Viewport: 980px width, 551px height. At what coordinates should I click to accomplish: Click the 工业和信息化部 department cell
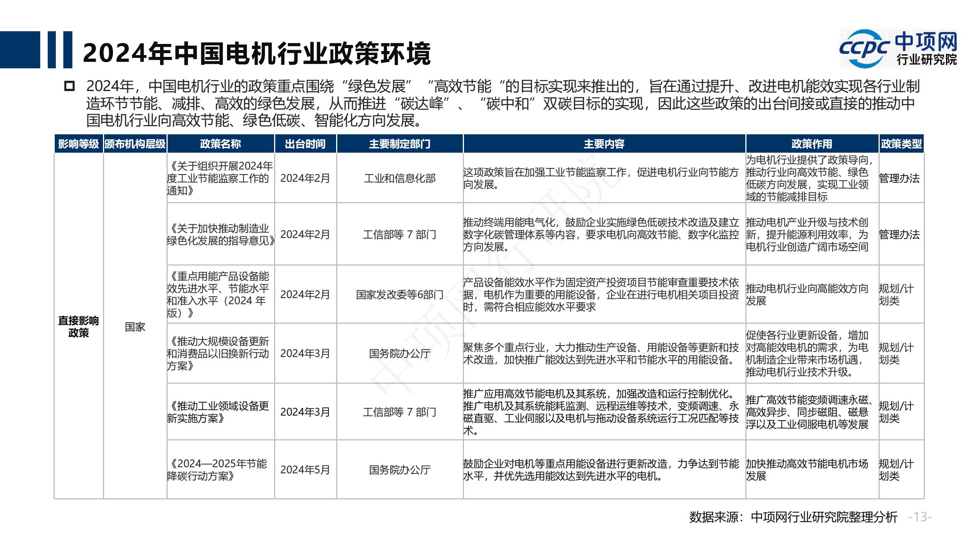pyautogui.click(x=400, y=178)
